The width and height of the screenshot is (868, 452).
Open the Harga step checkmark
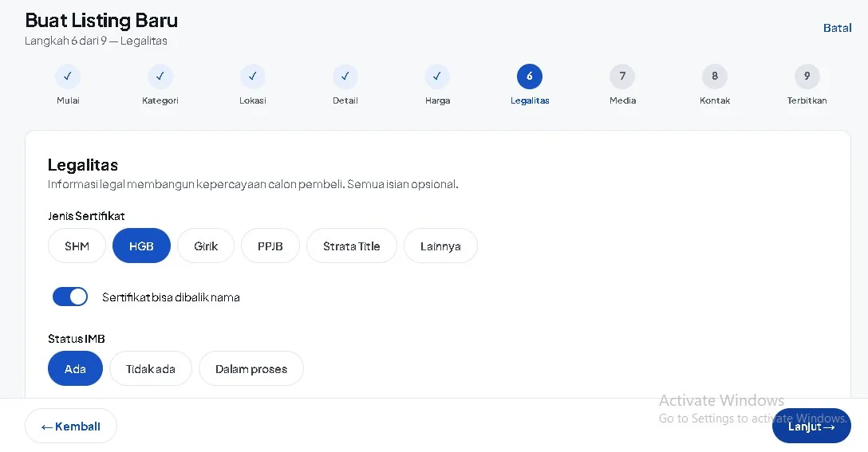437,77
